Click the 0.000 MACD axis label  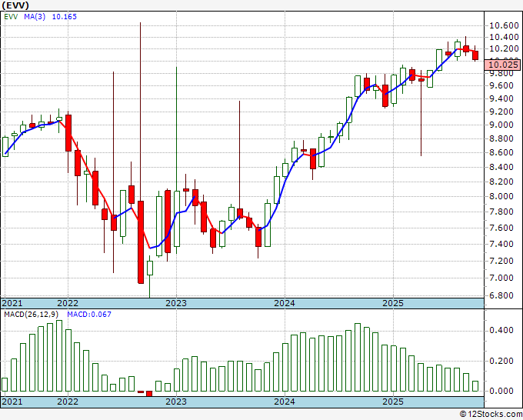(501, 391)
